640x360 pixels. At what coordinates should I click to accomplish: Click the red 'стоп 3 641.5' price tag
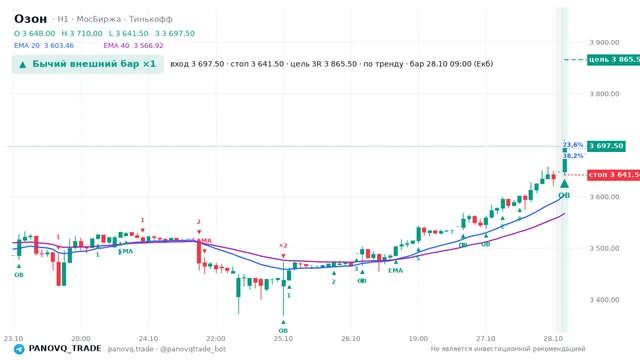(613, 175)
